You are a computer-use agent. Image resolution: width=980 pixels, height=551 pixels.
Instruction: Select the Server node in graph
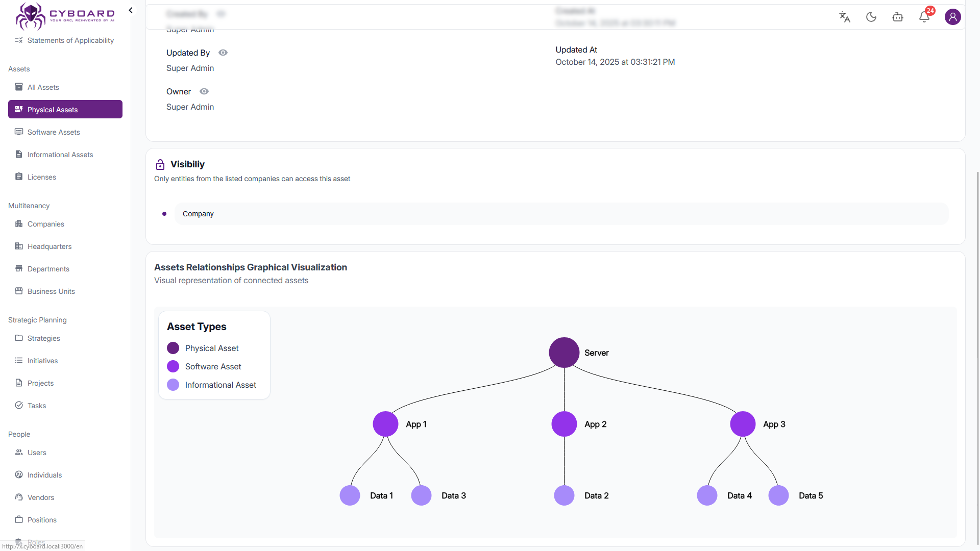[564, 353]
